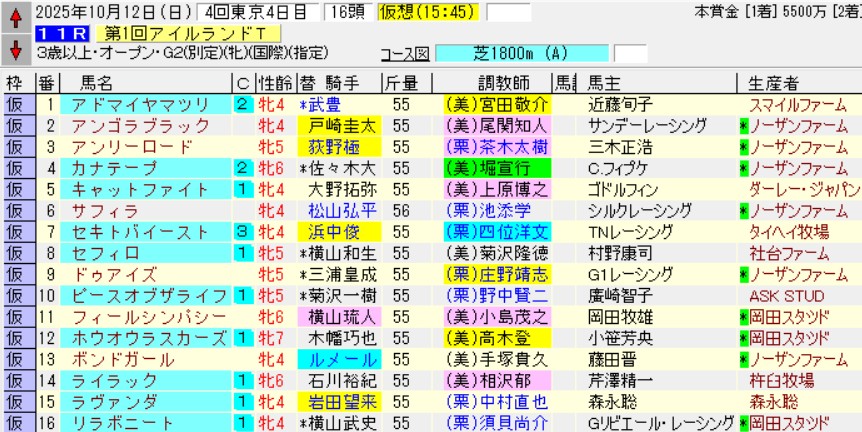Viewport: 862px width, 432px height.
Task: Click the red up arrow for previous race
Action: click(x=15, y=16)
